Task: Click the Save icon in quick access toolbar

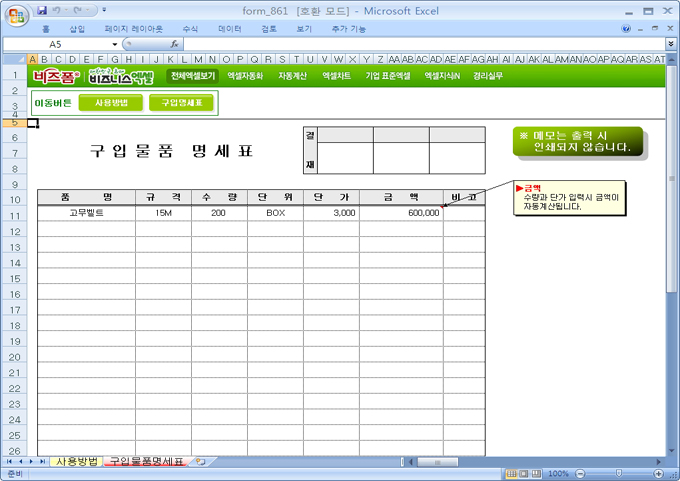Action: point(43,10)
